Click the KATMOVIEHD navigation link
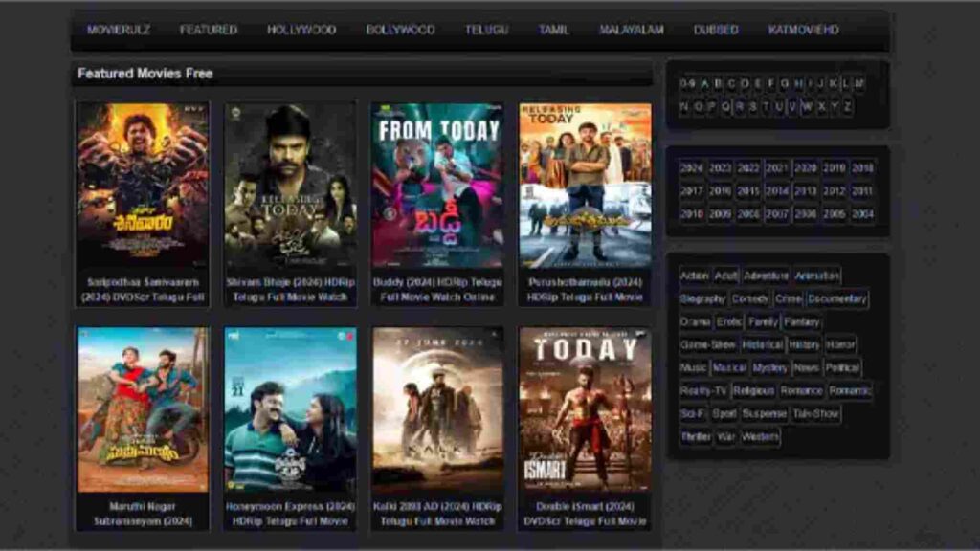The height and width of the screenshot is (551, 980). coord(805,30)
